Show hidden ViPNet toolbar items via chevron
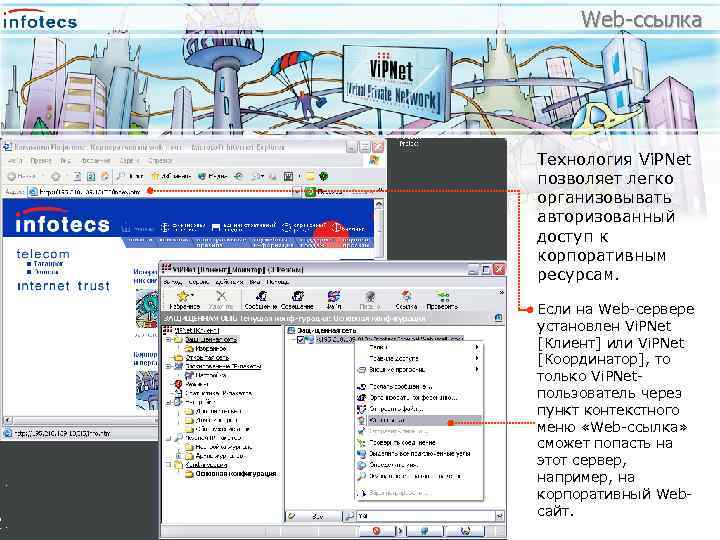Screen dimensions: 720x540 [x=501, y=292]
